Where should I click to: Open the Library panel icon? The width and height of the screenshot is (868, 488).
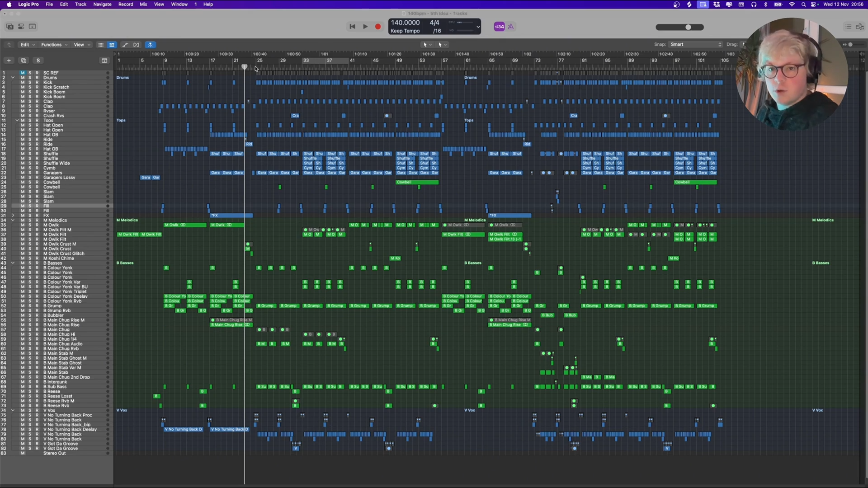coord(9,27)
